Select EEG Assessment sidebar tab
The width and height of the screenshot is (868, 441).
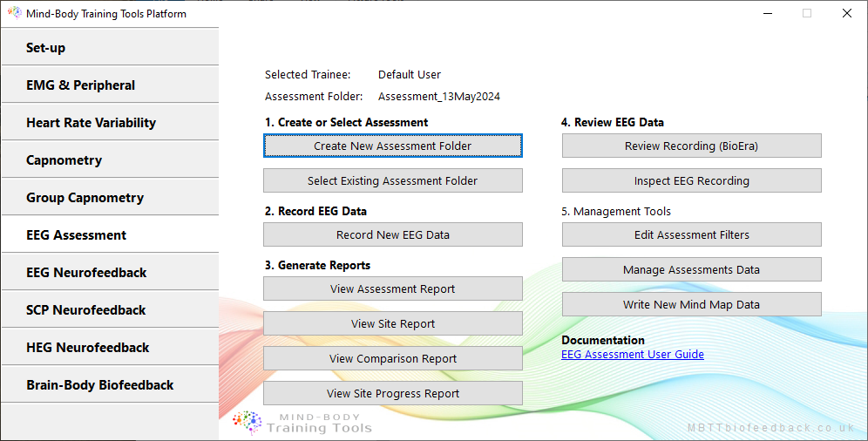click(110, 234)
